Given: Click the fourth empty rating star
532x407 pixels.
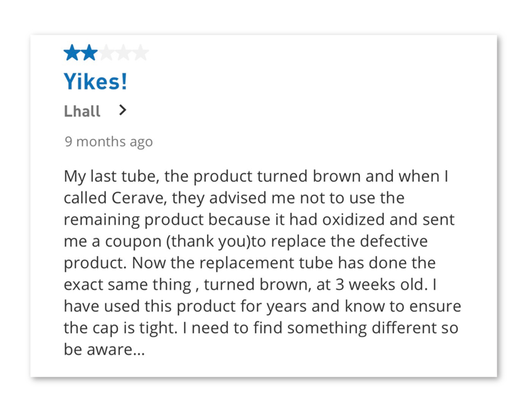Looking at the screenshot, I should (x=124, y=54).
